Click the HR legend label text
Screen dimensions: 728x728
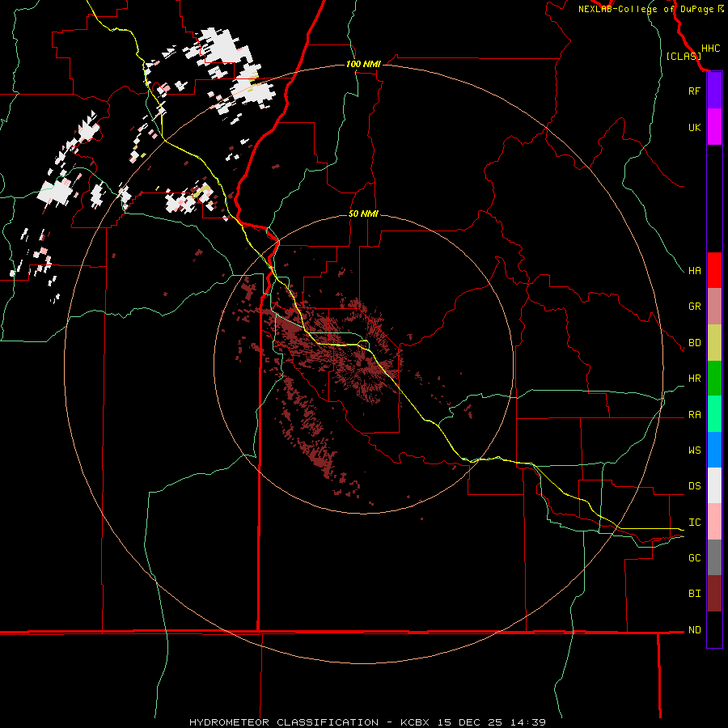pos(694,379)
